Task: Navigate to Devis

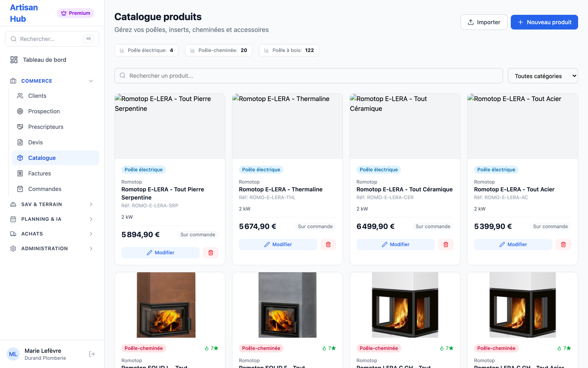Action: tap(55, 142)
